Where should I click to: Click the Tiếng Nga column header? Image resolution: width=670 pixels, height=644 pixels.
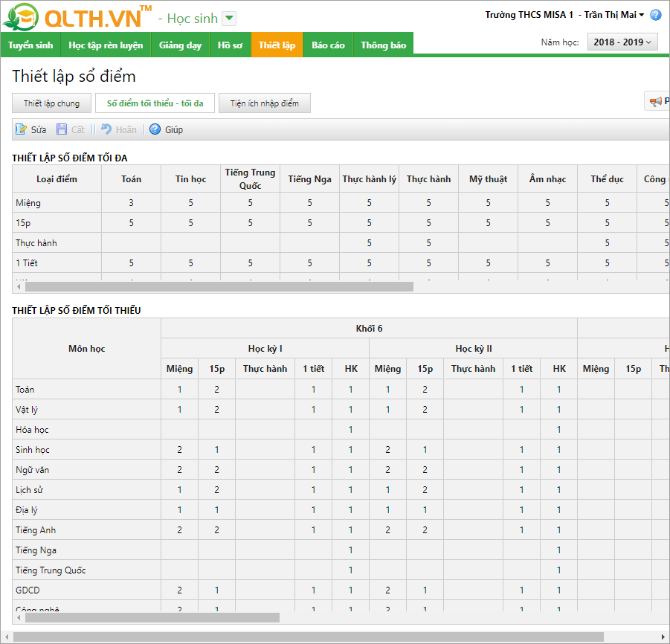309,179
